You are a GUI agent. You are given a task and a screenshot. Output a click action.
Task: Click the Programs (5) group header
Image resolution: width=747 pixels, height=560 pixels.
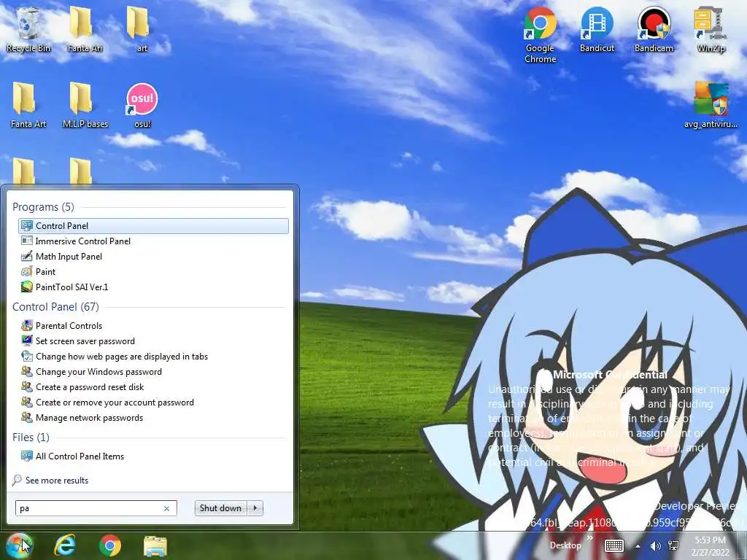pyautogui.click(x=43, y=207)
